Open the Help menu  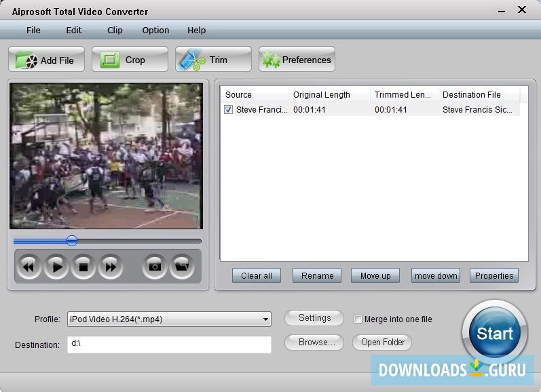(x=197, y=31)
